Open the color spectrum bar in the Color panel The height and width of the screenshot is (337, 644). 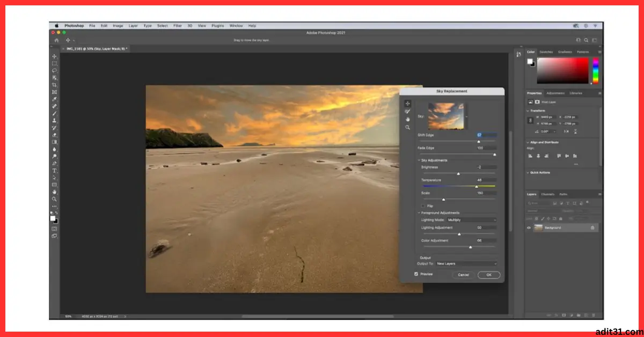coord(597,70)
